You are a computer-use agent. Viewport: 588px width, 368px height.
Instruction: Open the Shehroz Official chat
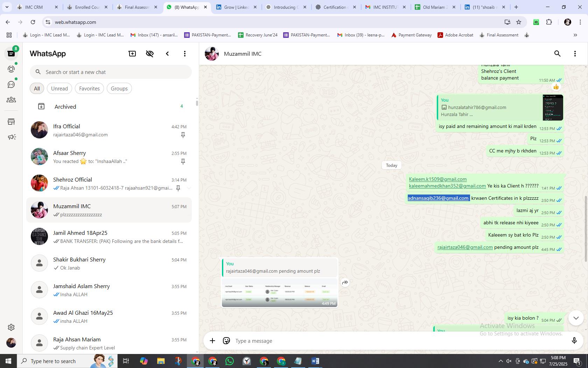tap(109, 183)
